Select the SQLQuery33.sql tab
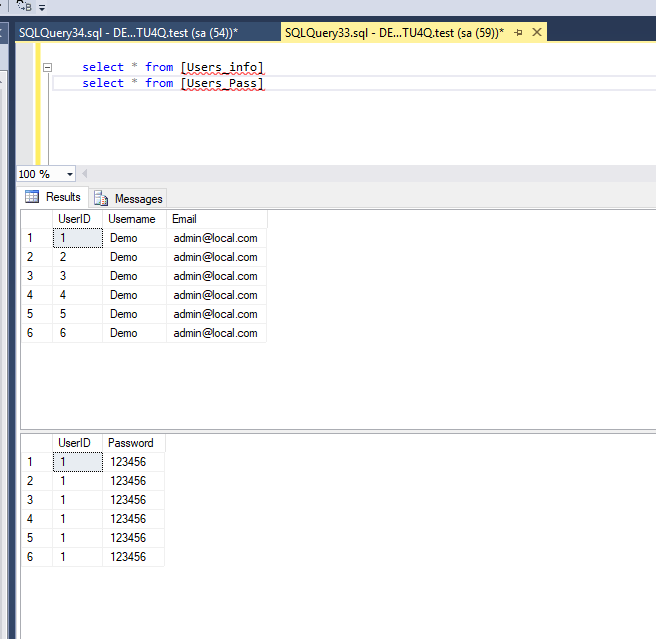The width and height of the screenshot is (656, 639). click(x=394, y=33)
